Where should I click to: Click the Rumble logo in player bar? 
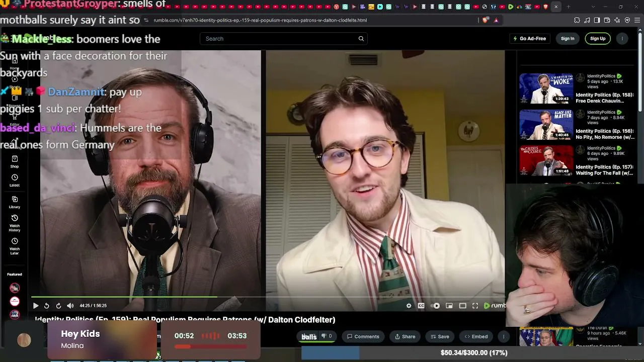495,306
